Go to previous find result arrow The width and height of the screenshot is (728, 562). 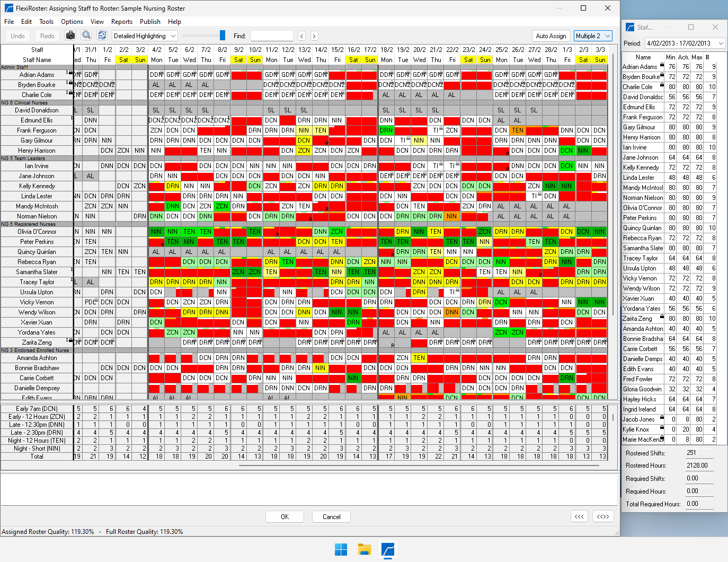(x=301, y=36)
